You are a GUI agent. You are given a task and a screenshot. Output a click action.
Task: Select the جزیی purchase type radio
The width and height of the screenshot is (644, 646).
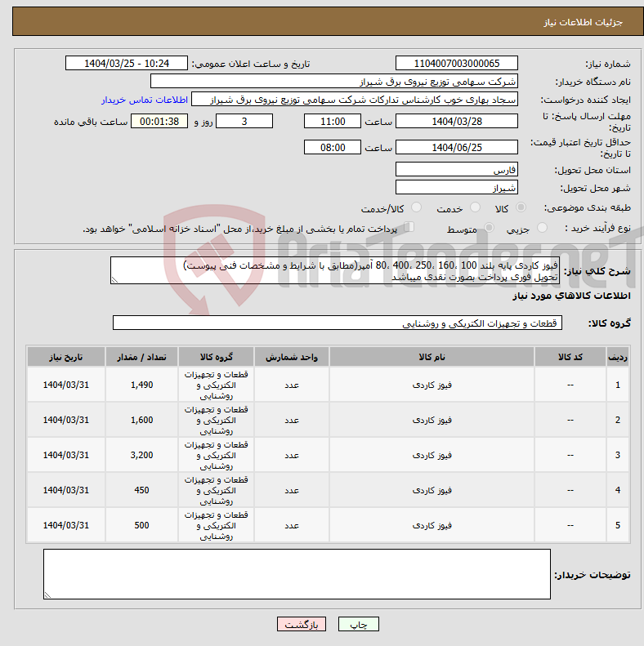pos(542,227)
